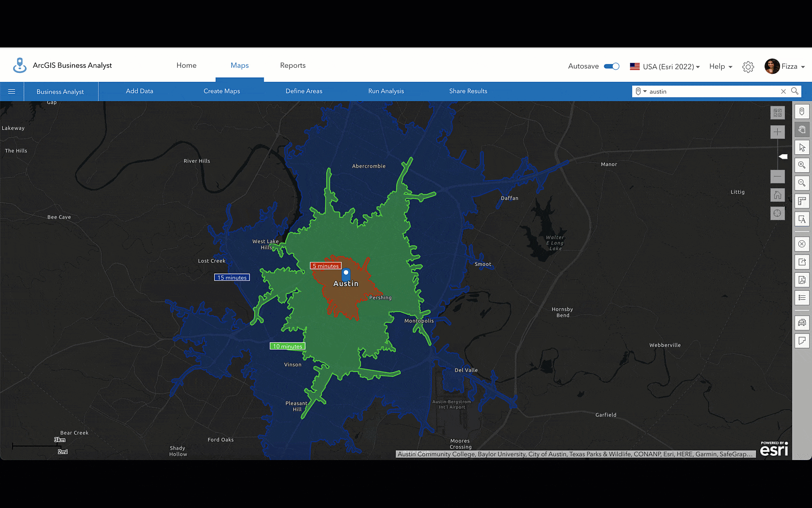Screen dimensions: 812x508
Task: Click the ArcGIS Business Analyst logo icon
Action: pyautogui.click(x=20, y=65)
